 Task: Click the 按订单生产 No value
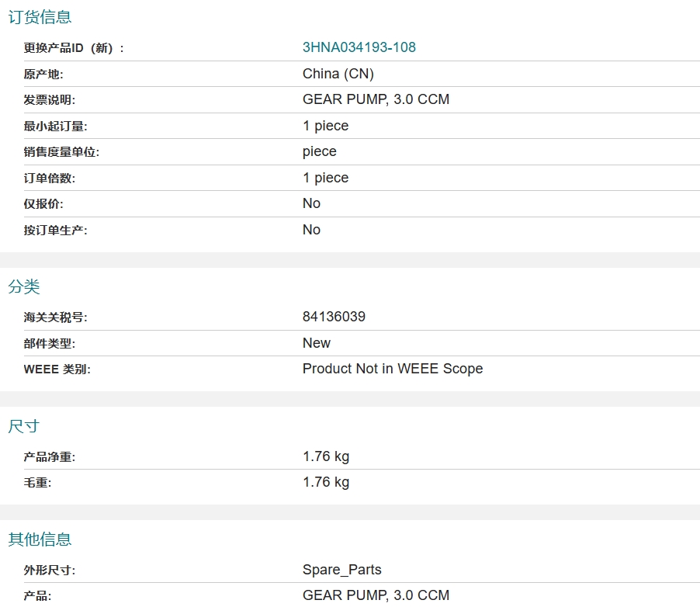click(x=311, y=230)
